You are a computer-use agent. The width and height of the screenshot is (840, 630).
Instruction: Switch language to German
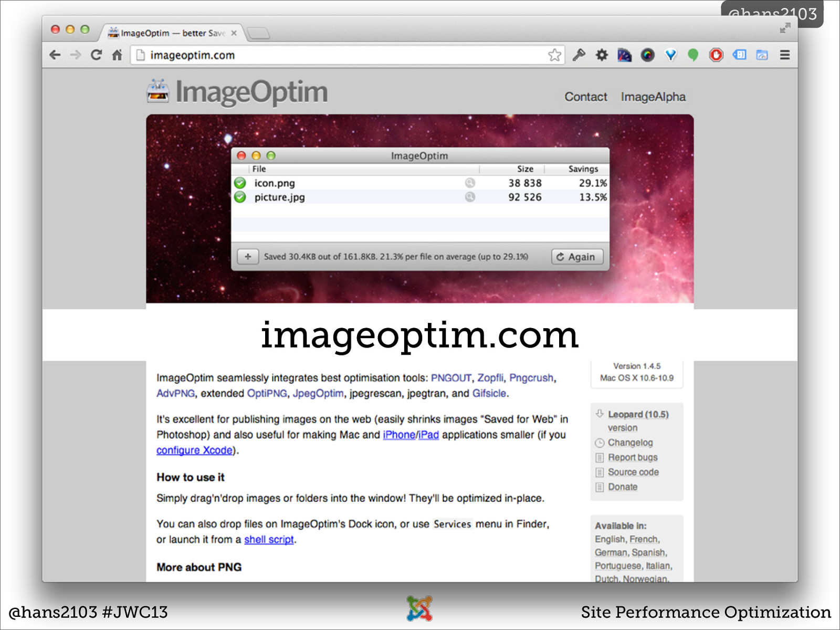(611, 553)
